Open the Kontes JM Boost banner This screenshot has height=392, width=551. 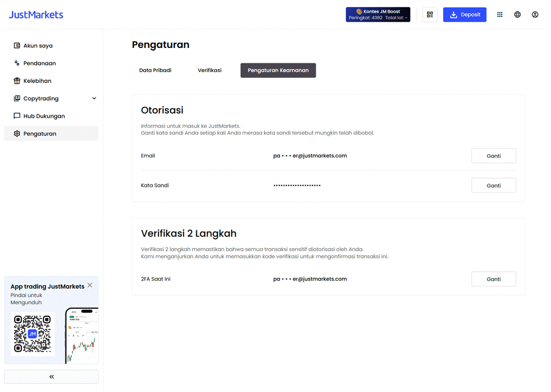pos(378,14)
